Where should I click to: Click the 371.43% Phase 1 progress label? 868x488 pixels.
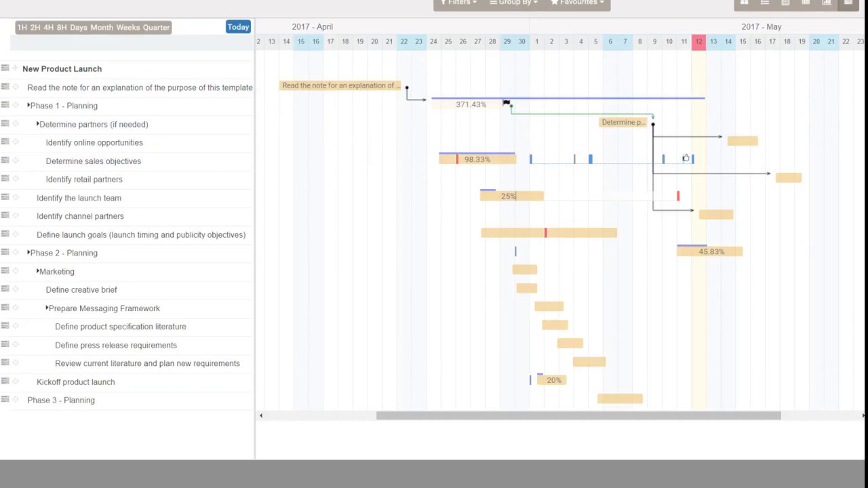[x=471, y=104]
